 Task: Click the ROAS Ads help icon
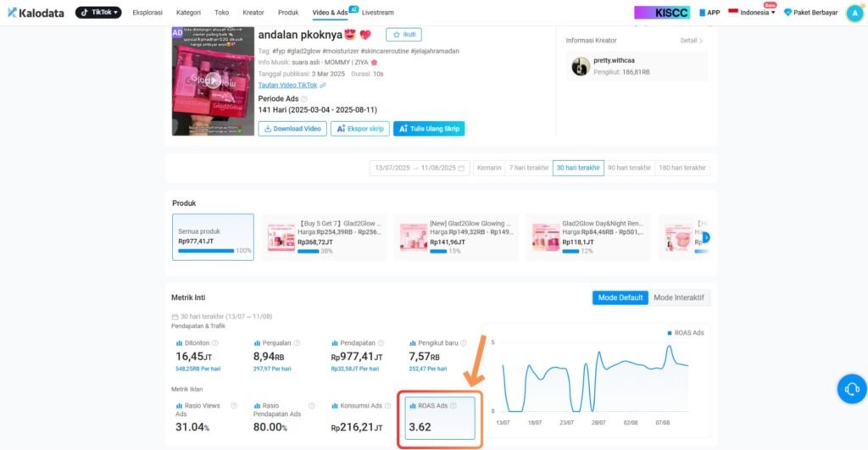(x=453, y=406)
